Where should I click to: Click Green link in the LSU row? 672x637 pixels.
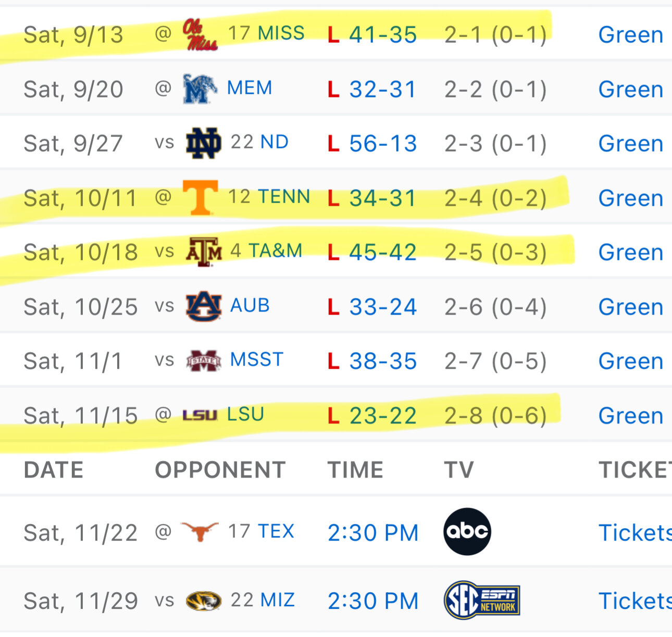[630, 416]
